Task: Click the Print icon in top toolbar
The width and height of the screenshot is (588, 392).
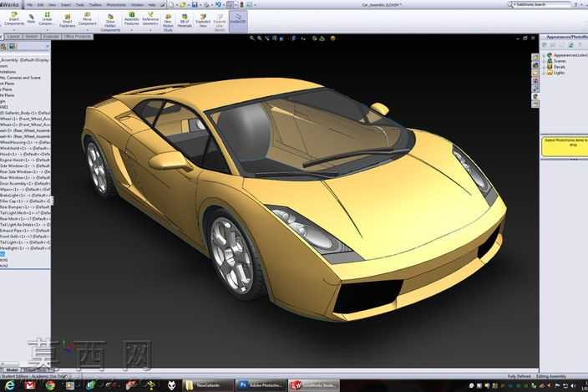Action: click(206, 5)
